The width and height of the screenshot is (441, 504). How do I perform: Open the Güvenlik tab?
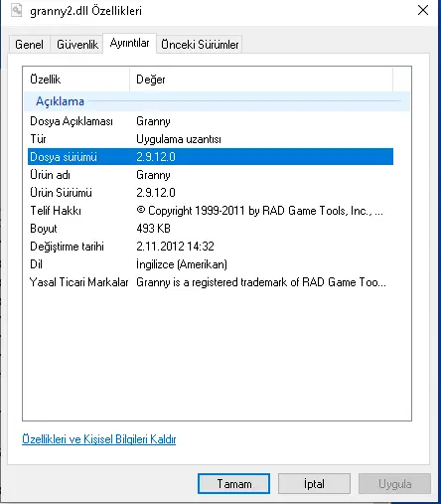77,45
